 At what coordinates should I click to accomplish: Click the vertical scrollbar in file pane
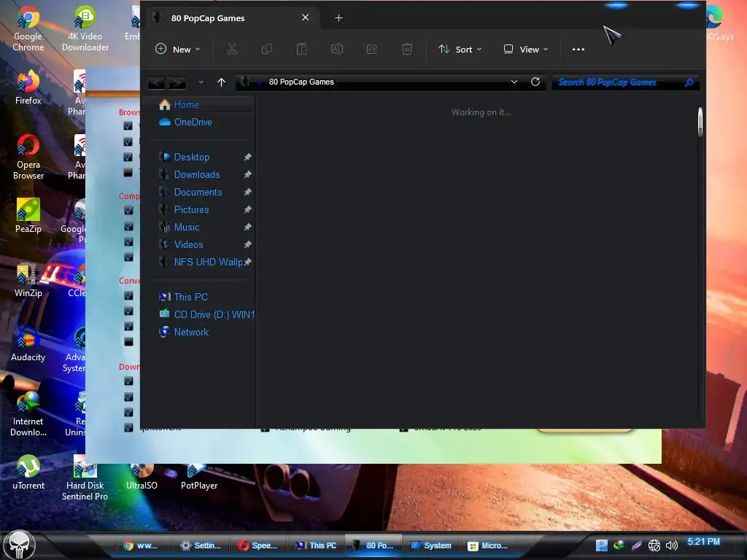[700, 122]
